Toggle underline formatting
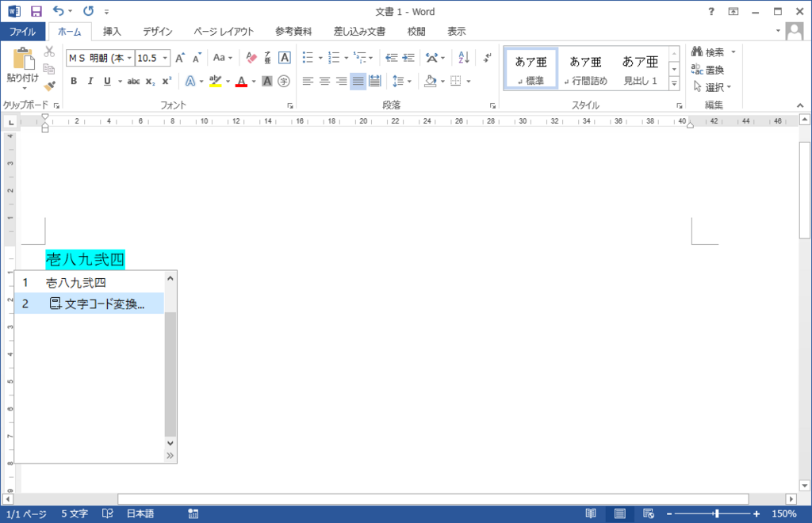812x523 pixels. 107,81
